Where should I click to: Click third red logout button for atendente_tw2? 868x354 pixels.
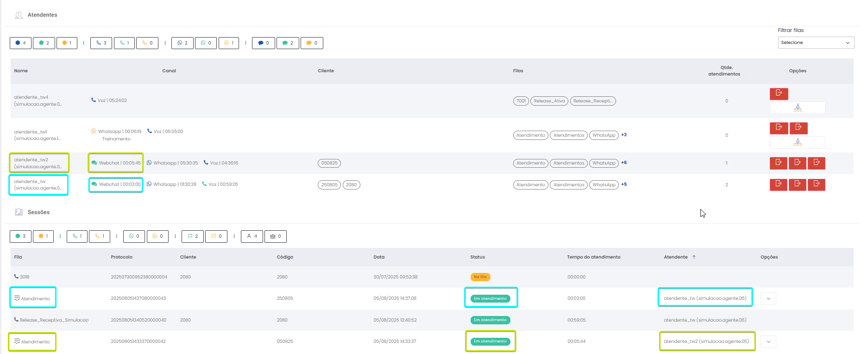(x=816, y=163)
